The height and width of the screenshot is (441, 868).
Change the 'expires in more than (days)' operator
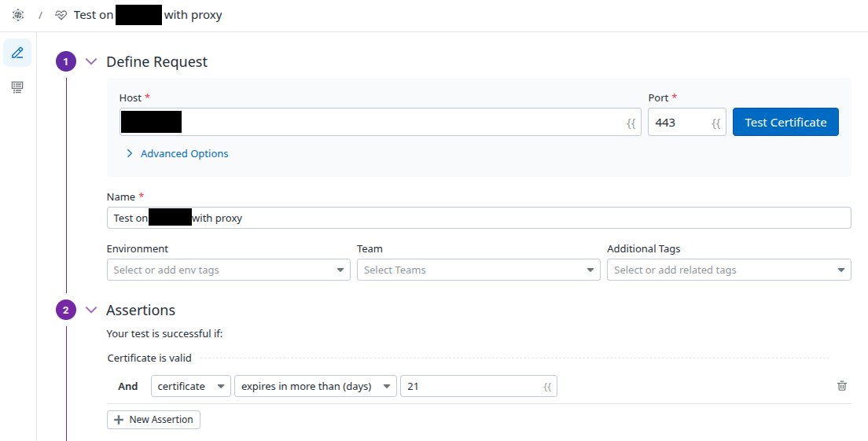click(x=315, y=386)
